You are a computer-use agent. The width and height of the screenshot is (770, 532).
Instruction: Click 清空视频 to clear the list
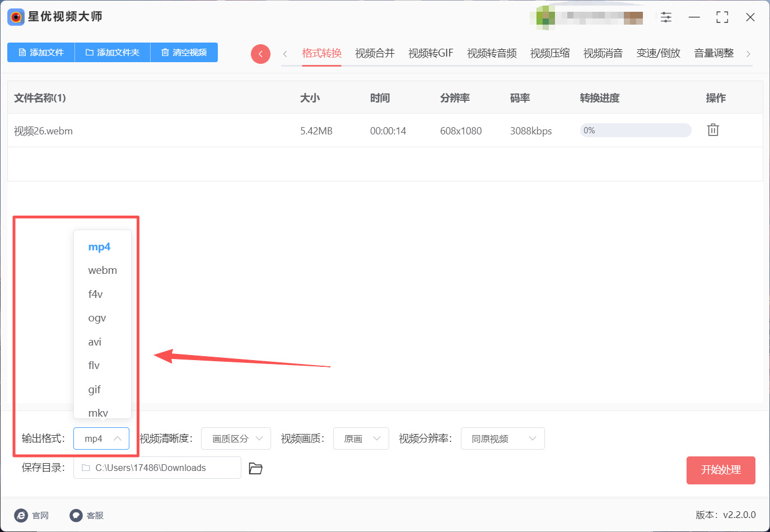tap(184, 52)
